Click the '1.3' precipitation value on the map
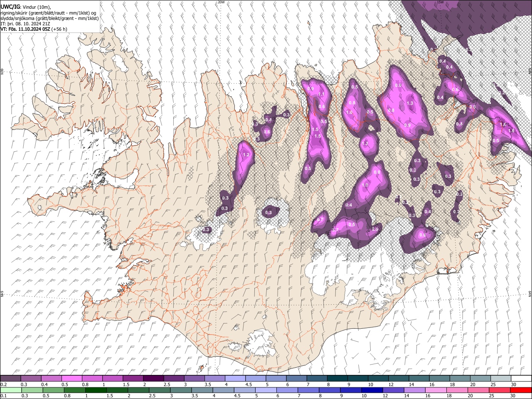Image resolution: width=532 pixels, height=399 pixels. click(x=410, y=103)
